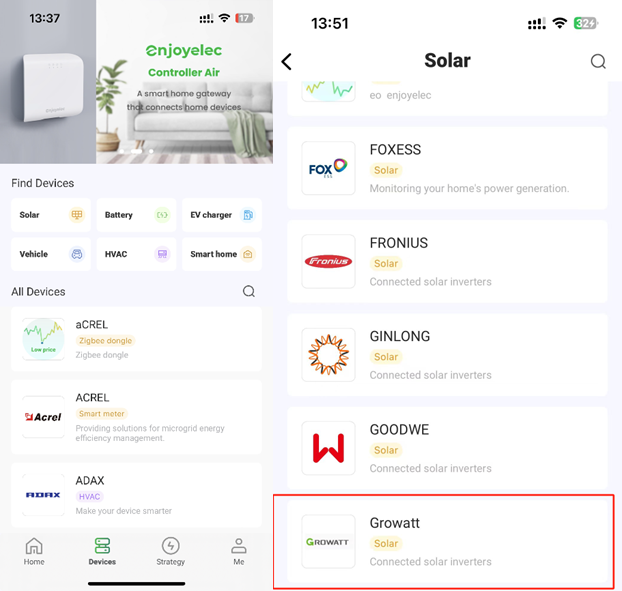Image resolution: width=622 pixels, height=591 pixels.
Task: Select the EV charger category
Action: click(x=222, y=215)
